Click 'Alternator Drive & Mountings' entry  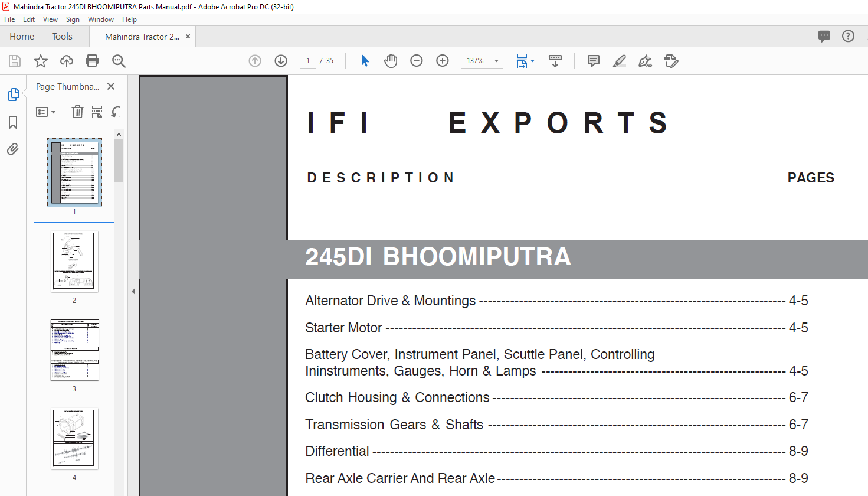[390, 301]
